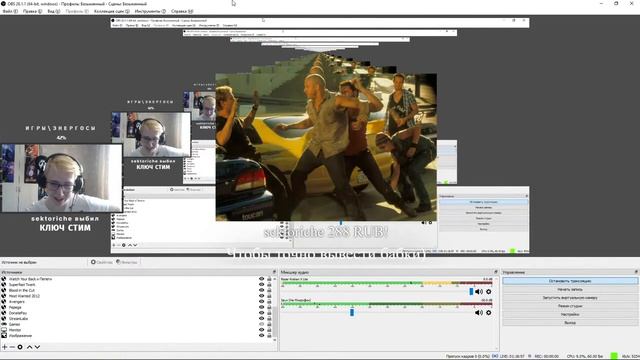Hide the Monitor source

tap(262, 330)
